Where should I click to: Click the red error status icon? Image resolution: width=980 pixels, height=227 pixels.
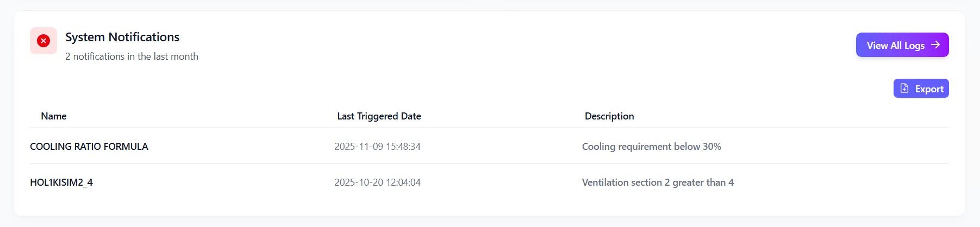pyautogui.click(x=43, y=41)
